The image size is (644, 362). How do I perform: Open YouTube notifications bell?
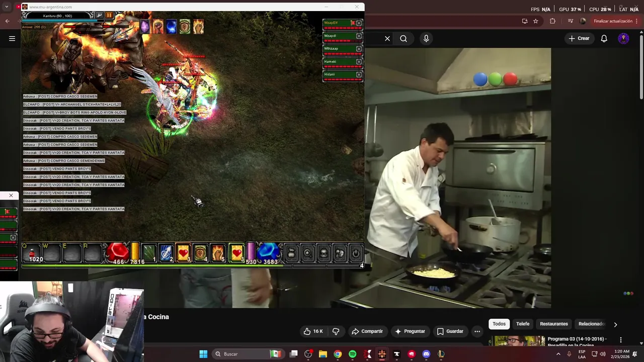pyautogui.click(x=604, y=38)
